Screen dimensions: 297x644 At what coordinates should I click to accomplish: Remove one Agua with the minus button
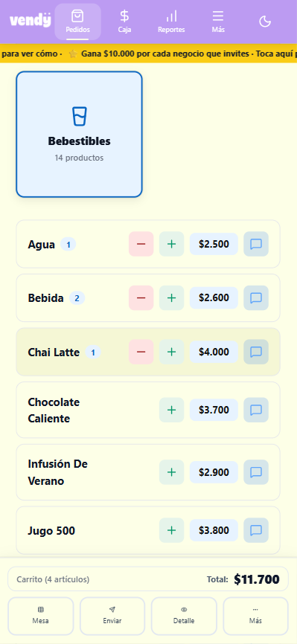(141, 244)
